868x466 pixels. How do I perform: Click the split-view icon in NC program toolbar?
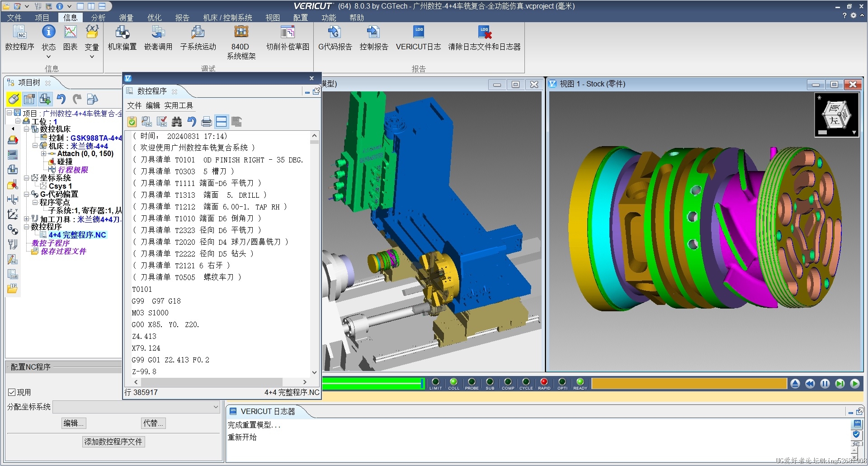click(x=222, y=122)
